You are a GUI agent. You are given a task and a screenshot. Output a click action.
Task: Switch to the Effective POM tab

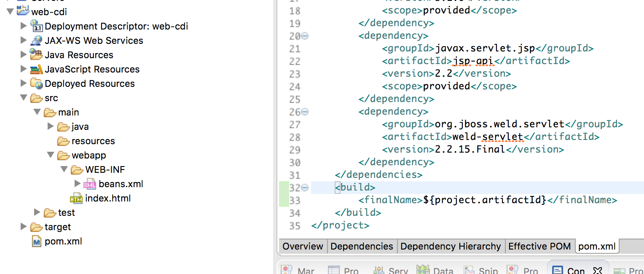[x=540, y=246]
